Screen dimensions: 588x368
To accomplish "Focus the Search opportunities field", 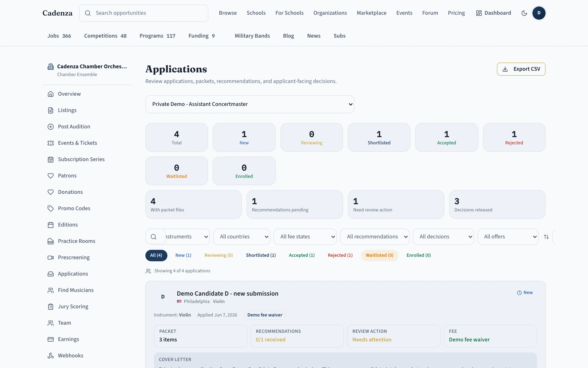I will [144, 13].
